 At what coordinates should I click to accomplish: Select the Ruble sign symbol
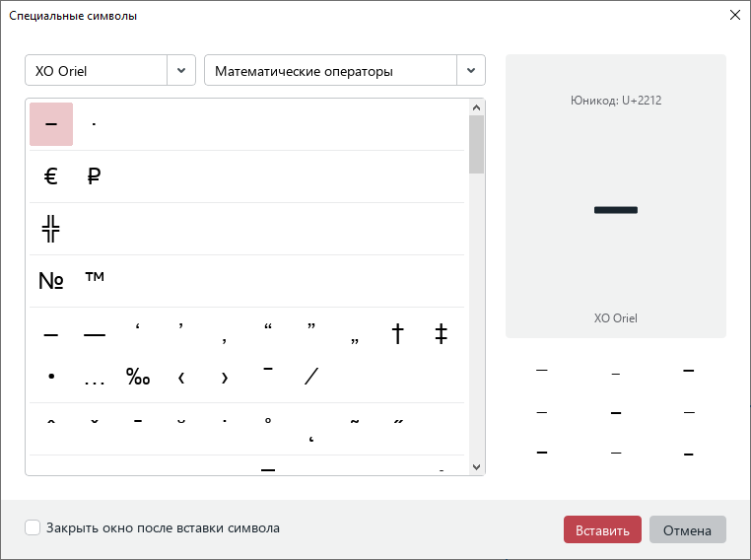95,176
